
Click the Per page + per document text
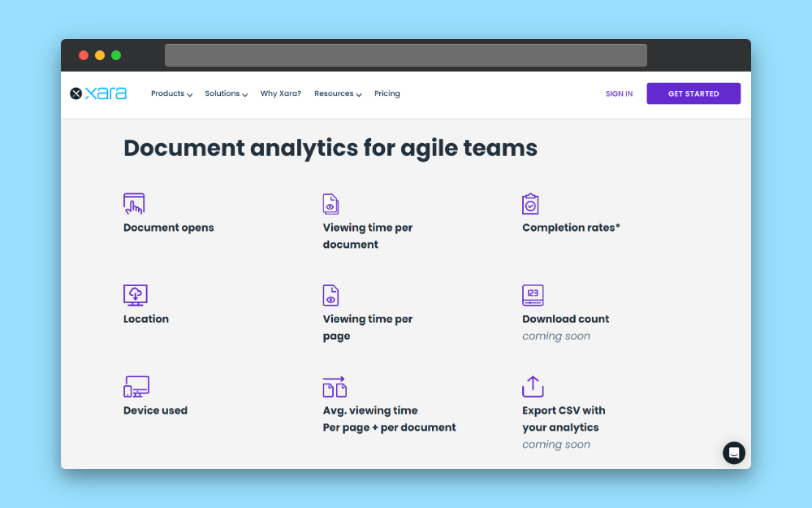pyautogui.click(x=390, y=428)
